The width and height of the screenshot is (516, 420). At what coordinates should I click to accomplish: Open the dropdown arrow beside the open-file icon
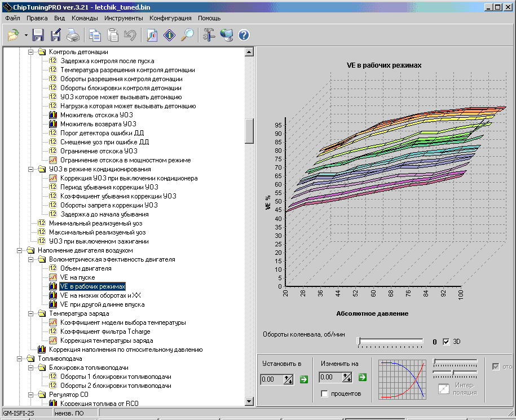[x=26, y=36]
